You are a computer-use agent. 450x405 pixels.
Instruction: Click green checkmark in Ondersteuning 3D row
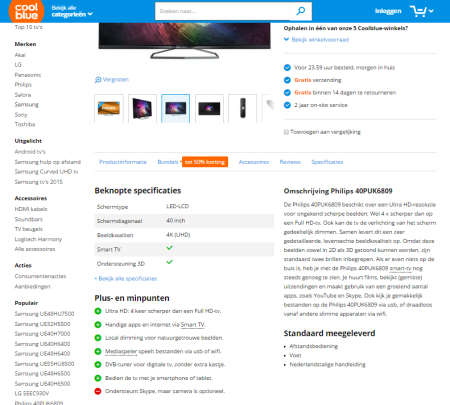point(170,262)
